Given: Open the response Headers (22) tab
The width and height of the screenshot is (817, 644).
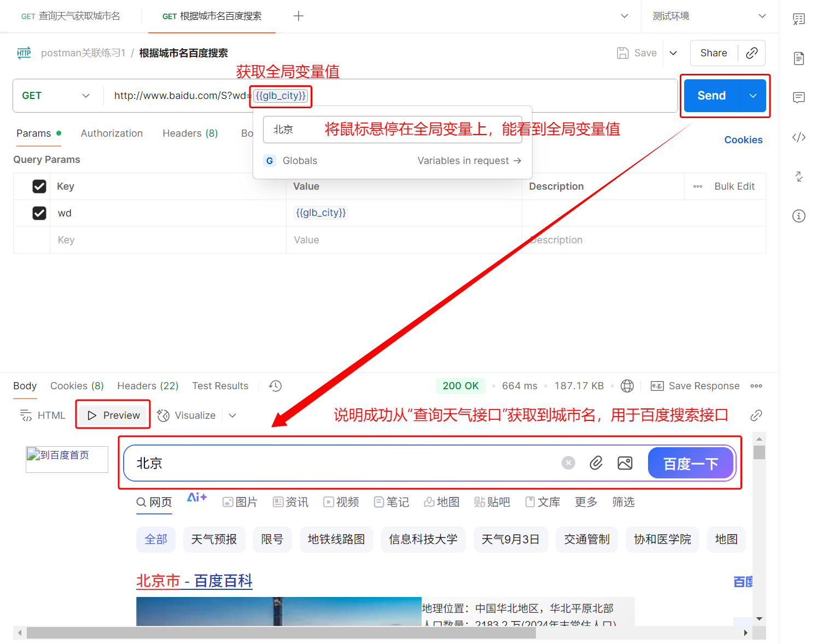Looking at the screenshot, I should pyautogui.click(x=148, y=386).
